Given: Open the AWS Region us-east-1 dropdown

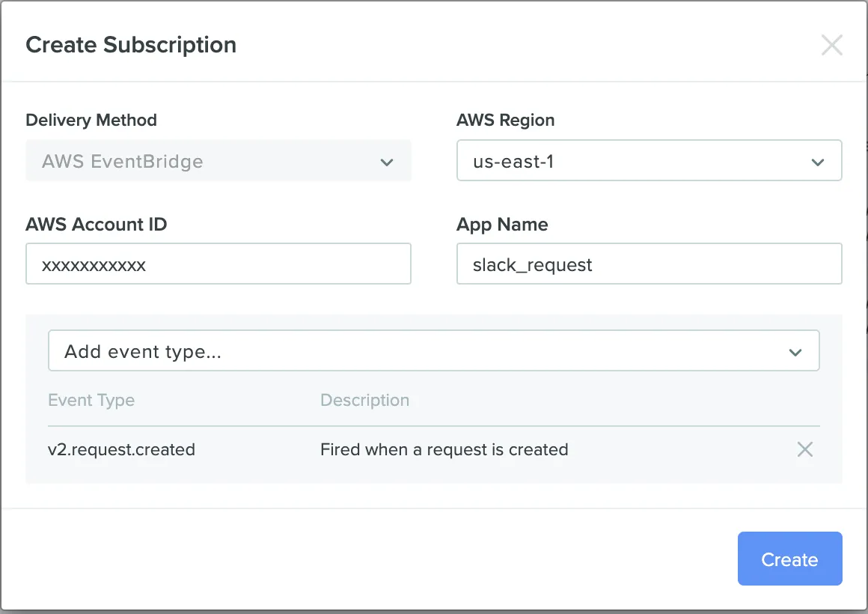Looking at the screenshot, I should (649, 161).
